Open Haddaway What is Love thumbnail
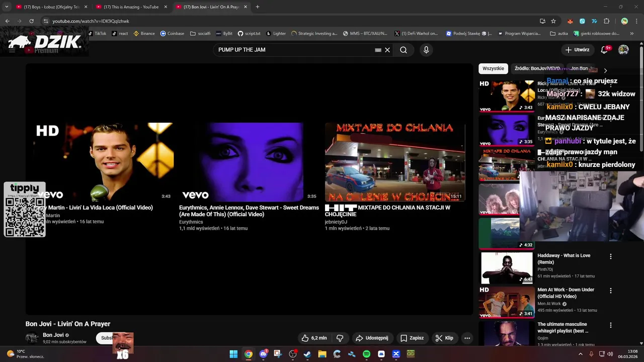The width and height of the screenshot is (644, 362). (x=507, y=268)
